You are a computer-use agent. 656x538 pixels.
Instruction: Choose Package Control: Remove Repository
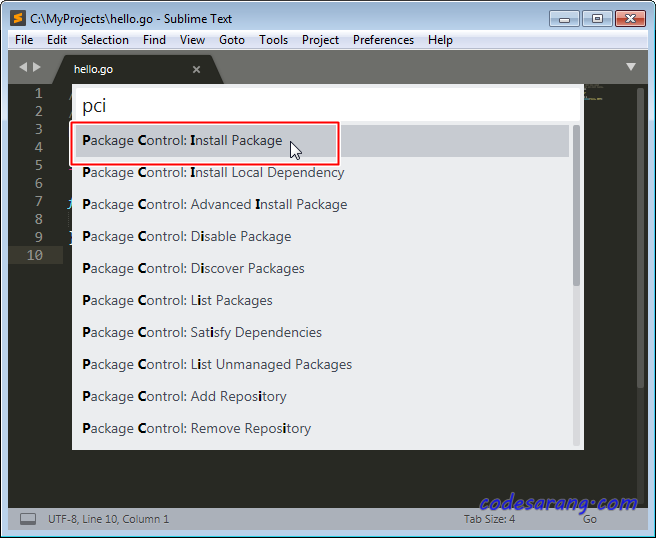[x=322, y=428]
